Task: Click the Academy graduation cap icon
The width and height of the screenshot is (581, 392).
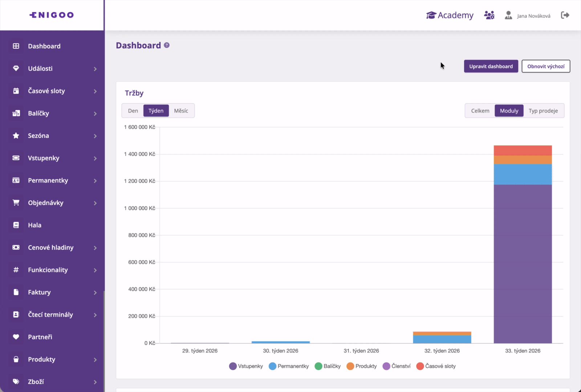Action: point(431,15)
